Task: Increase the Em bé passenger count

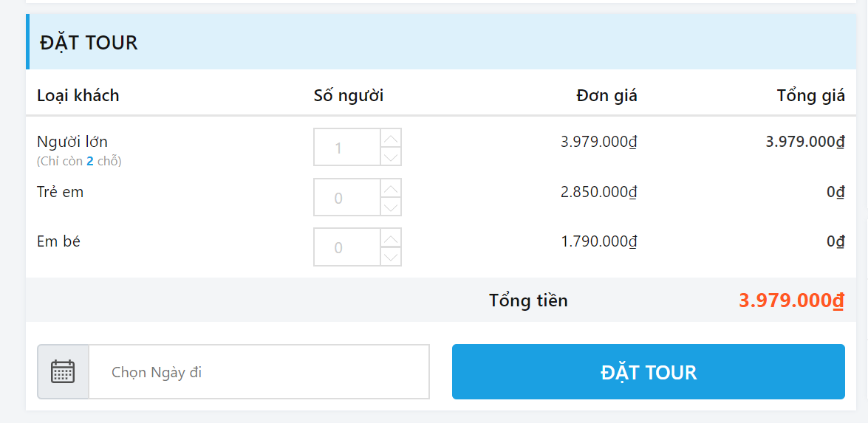Action: [391, 238]
